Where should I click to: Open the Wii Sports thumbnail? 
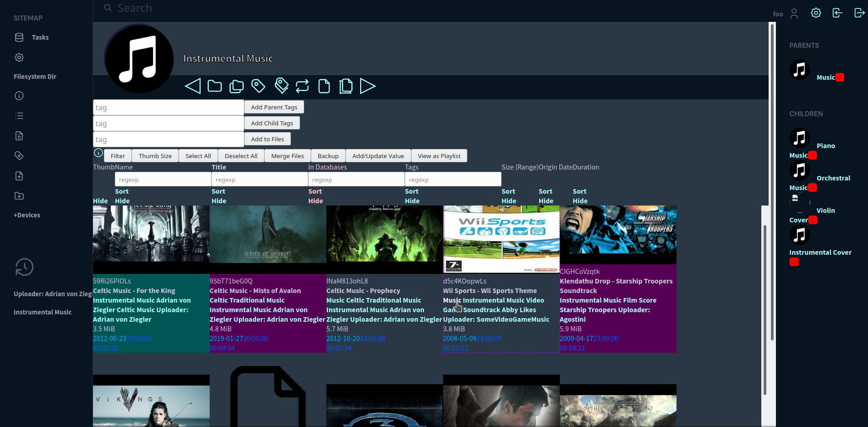click(501, 239)
